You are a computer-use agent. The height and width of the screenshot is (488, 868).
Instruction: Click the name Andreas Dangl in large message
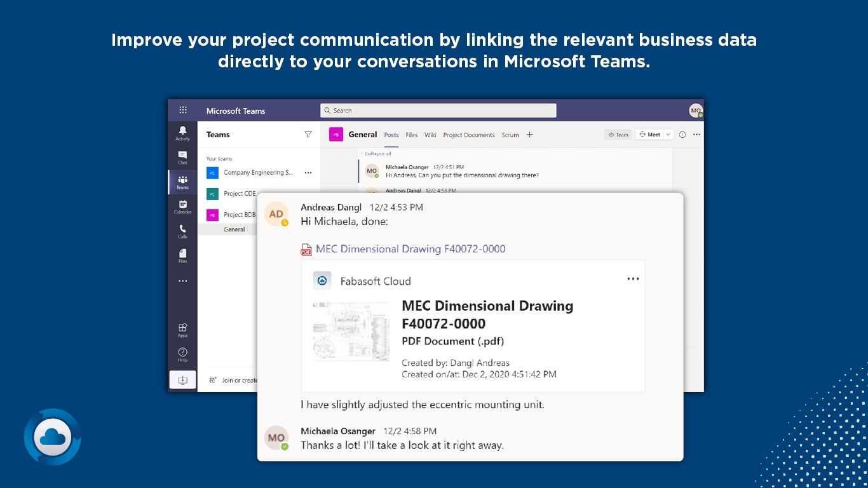point(331,207)
